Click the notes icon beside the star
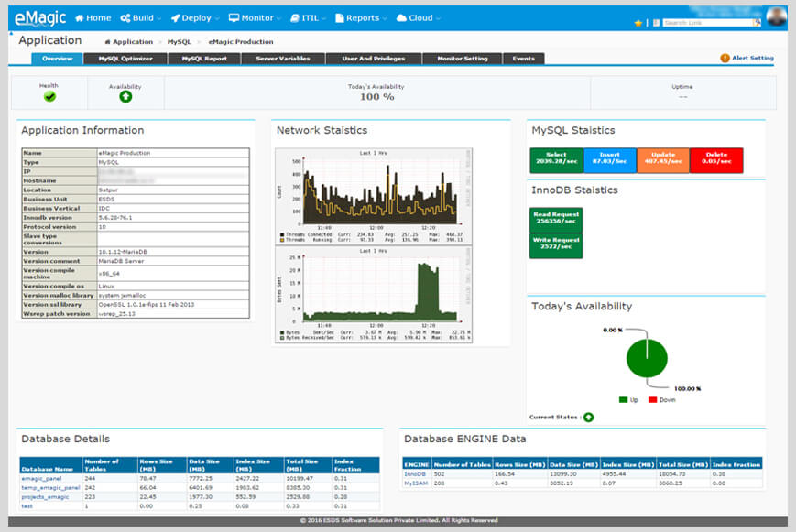Screen dimensions: 796x532 click(656, 23)
